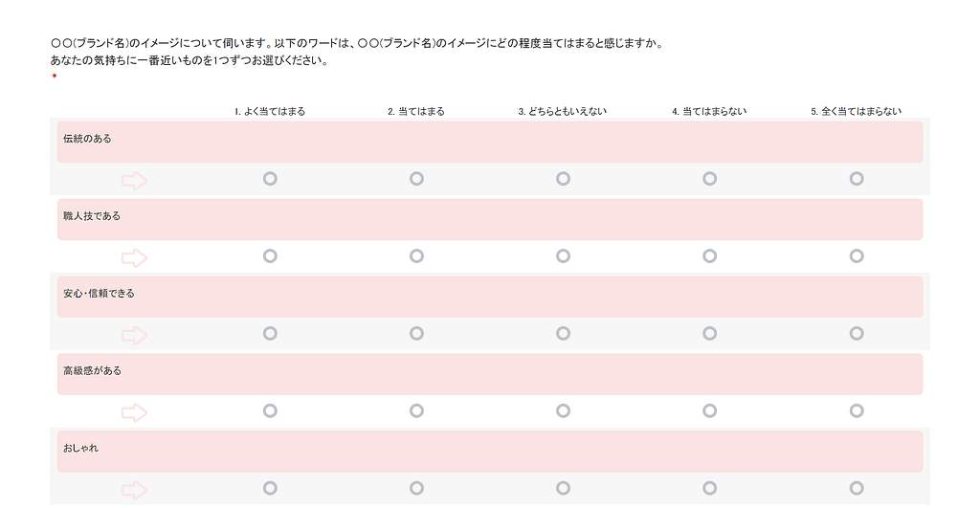The height and width of the screenshot is (508, 980).
Task: Select '当てはまる' for おしゃれ
Action: (x=416, y=488)
